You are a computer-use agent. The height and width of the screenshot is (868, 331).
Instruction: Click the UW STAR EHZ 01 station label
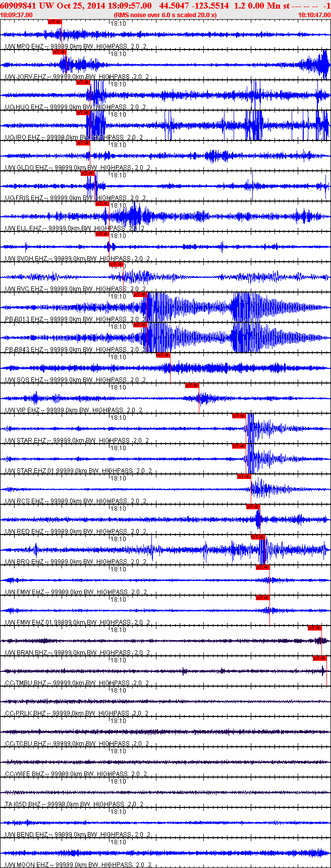click(30, 471)
